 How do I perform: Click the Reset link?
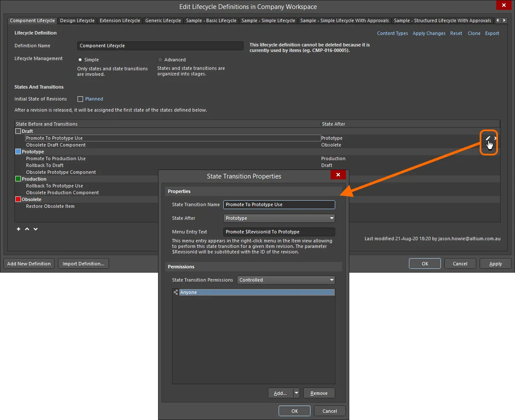click(x=456, y=33)
